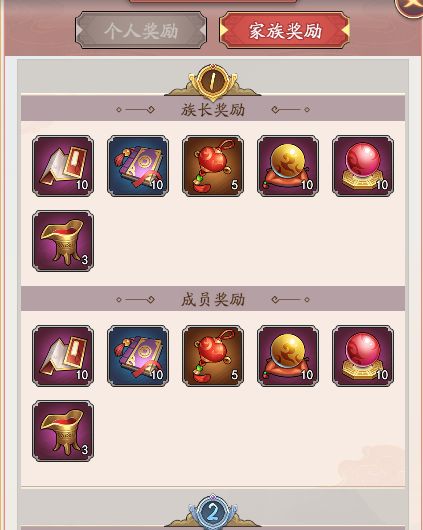Viewport: 423px width, 530px height.
Task: Select the red orb reward in 族长奖励
Action: click(x=363, y=166)
